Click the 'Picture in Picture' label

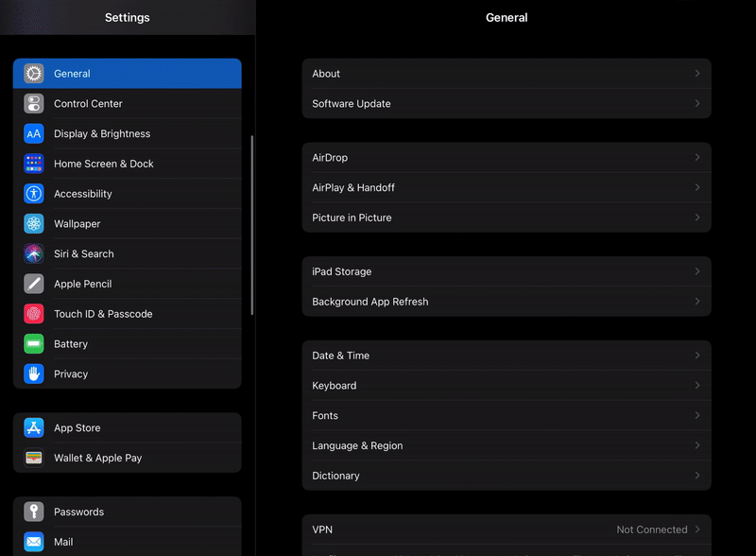click(x=352, y=217)
